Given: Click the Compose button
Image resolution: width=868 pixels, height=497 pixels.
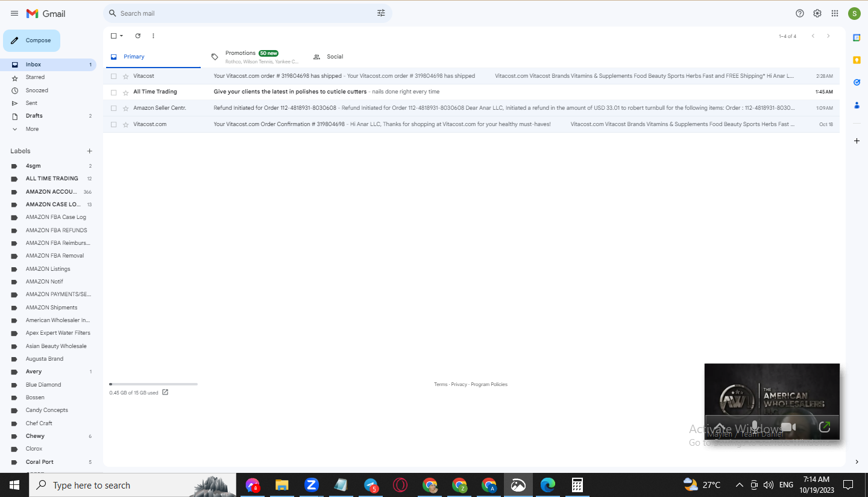Looking at the screenshot, I should coord(32,40).
